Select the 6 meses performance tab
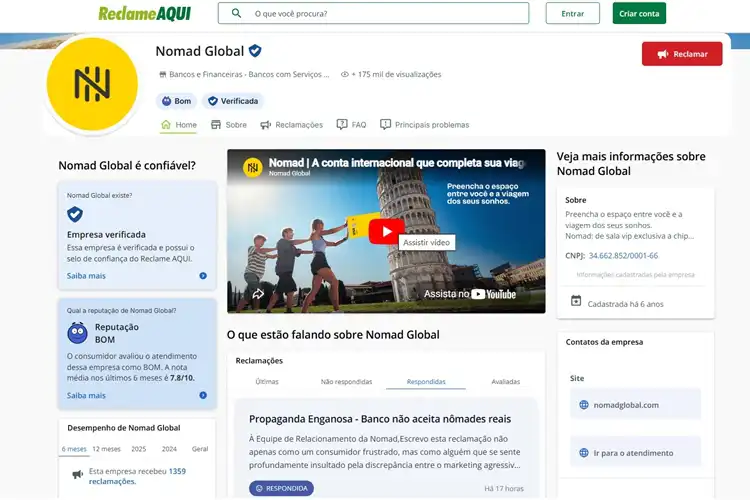Screen dimensions: 750x500 (74, 449)
